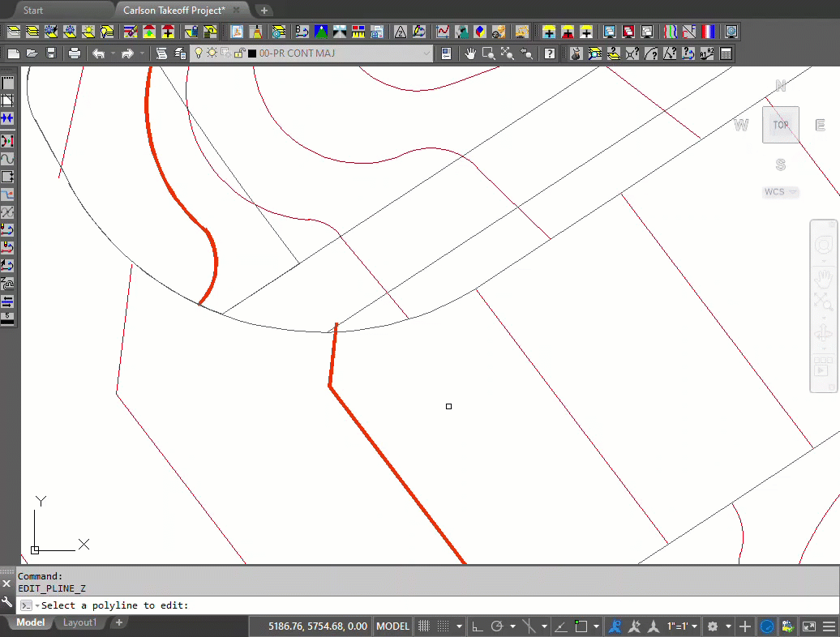
Task: Click the calculator icon in toolbar
Action: 726,53
